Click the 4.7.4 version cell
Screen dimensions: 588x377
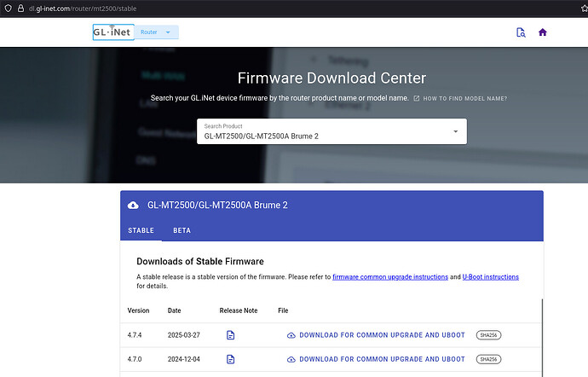135,335
